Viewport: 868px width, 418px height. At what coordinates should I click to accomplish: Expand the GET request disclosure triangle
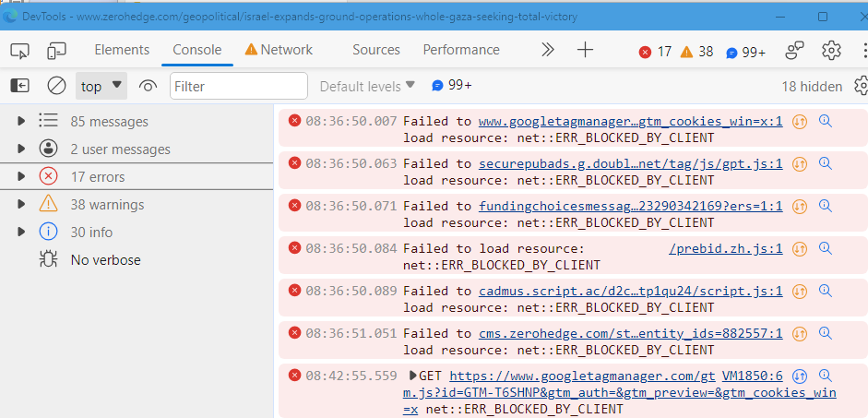[413, 376]
